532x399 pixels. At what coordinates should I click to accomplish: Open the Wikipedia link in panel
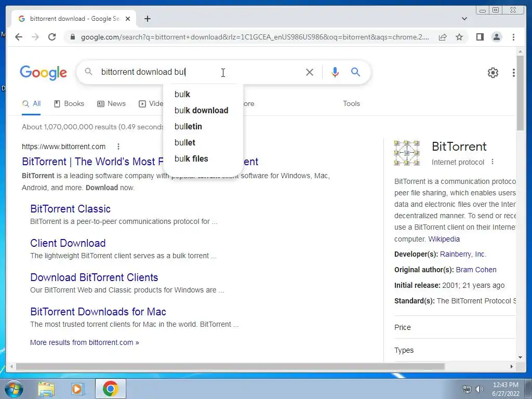(x=444, y=239)
